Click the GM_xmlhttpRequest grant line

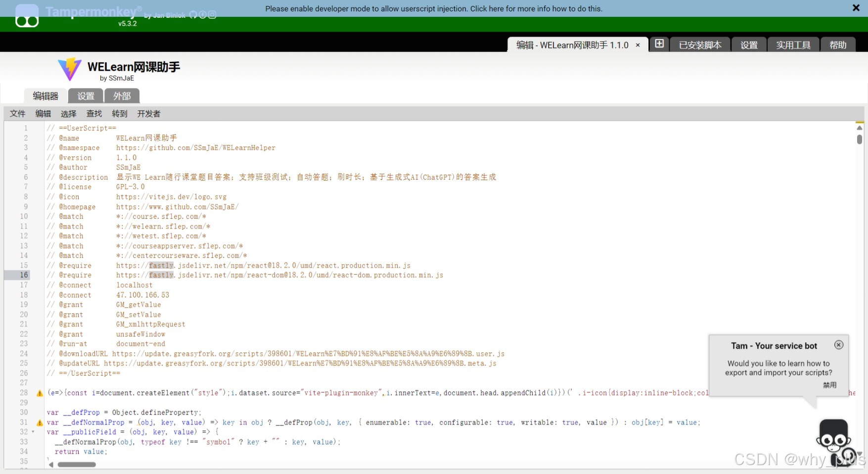[x=151, y=325]
